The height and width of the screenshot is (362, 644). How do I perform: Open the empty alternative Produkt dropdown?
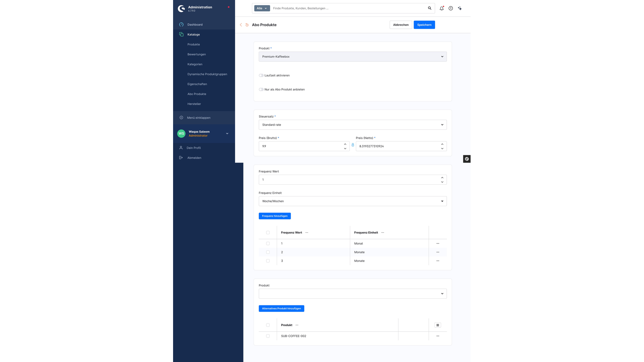(353, 294)
